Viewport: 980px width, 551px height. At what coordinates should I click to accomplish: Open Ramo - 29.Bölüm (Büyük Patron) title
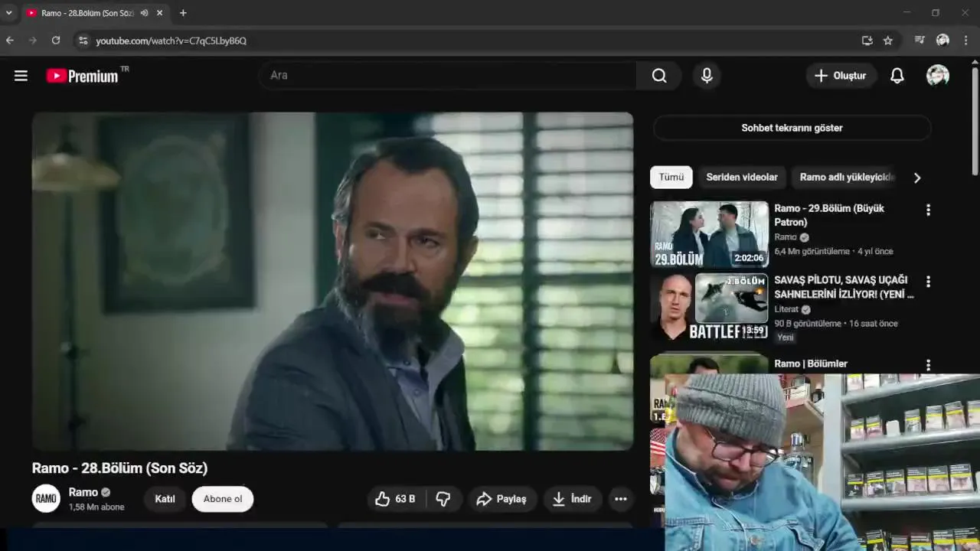pyautogui.click(x=829, y=215)
